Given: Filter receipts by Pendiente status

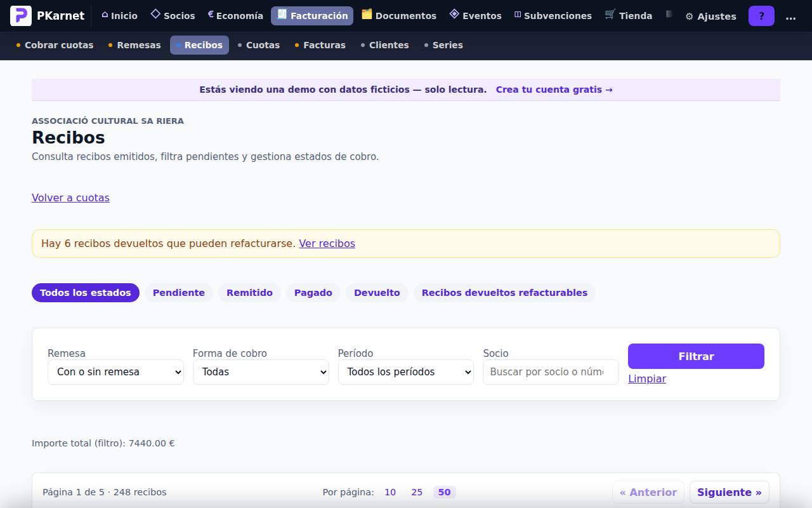Looking at the screenshot, I should 179,293.
